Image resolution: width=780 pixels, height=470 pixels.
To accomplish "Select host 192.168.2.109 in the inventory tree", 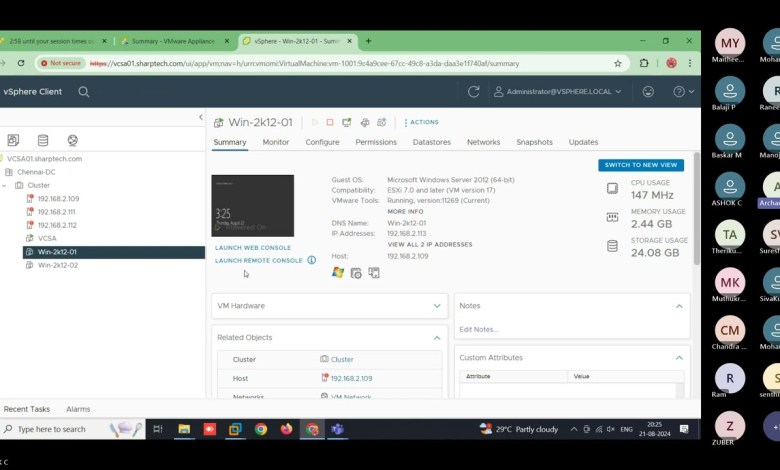I will click(58, 198).
